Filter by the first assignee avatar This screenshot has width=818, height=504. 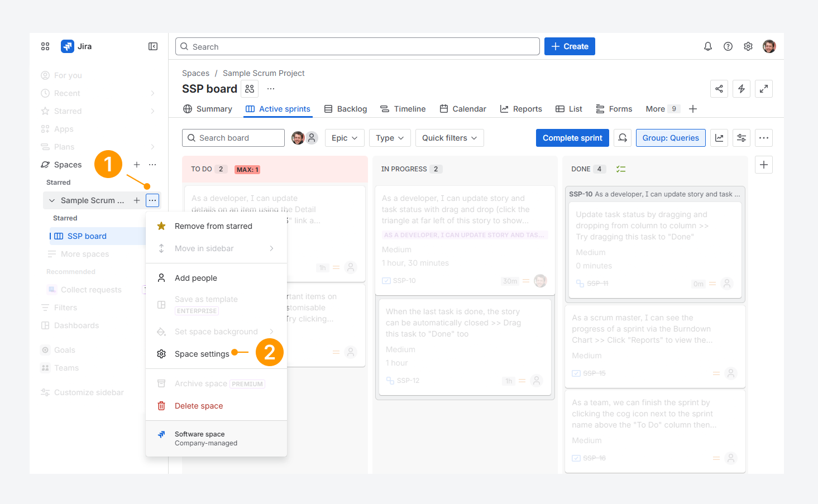point(298,138)
